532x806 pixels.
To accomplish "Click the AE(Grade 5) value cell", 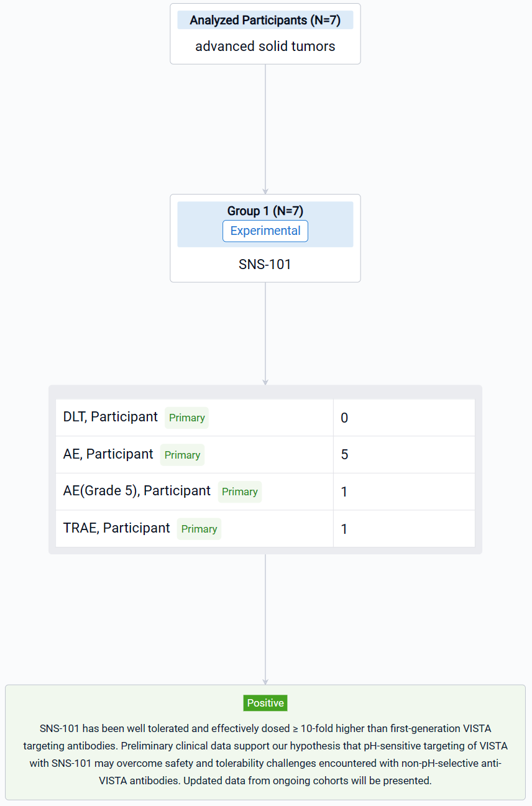I will [404, 492].
